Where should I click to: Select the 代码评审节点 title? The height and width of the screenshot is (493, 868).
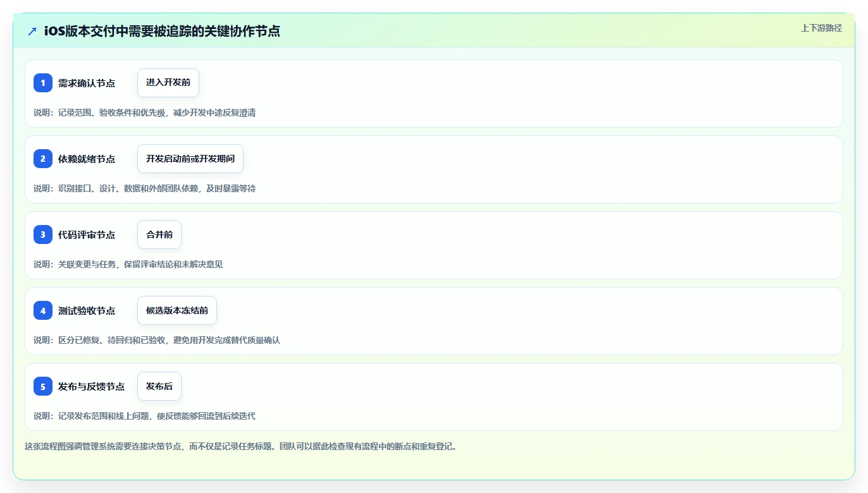click(x=87, y=234)
